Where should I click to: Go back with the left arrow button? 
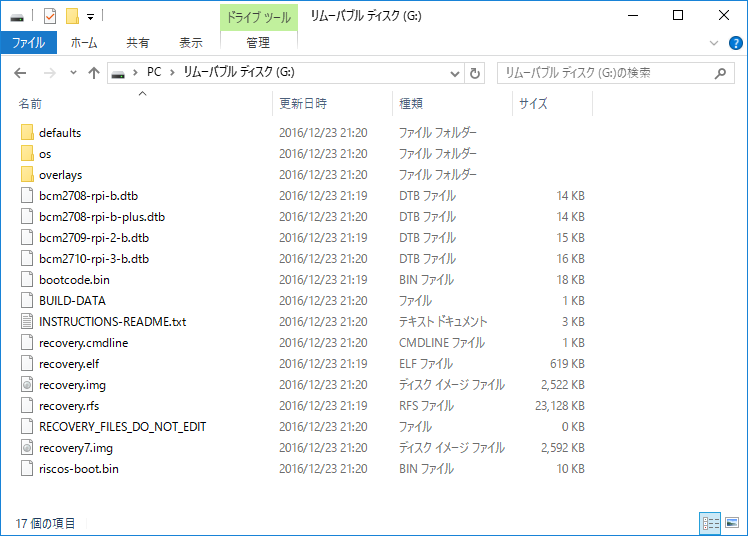pos(20,73)
